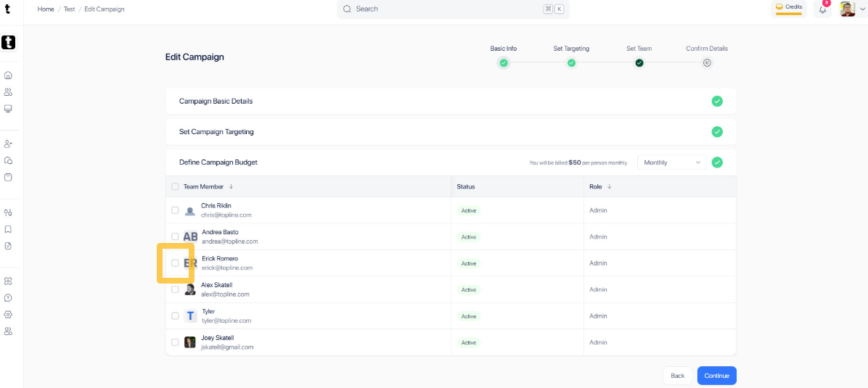Check the box for Andrea Basto
This screenshot has height=388, width=868.
click(x=175, y=236)
